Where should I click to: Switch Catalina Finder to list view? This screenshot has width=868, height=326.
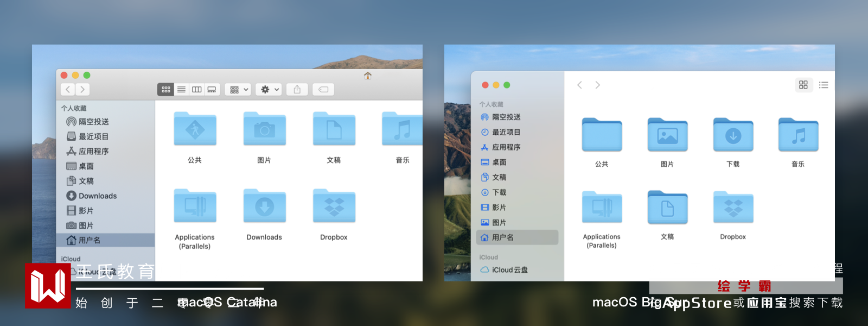click(x=181, y=90)
